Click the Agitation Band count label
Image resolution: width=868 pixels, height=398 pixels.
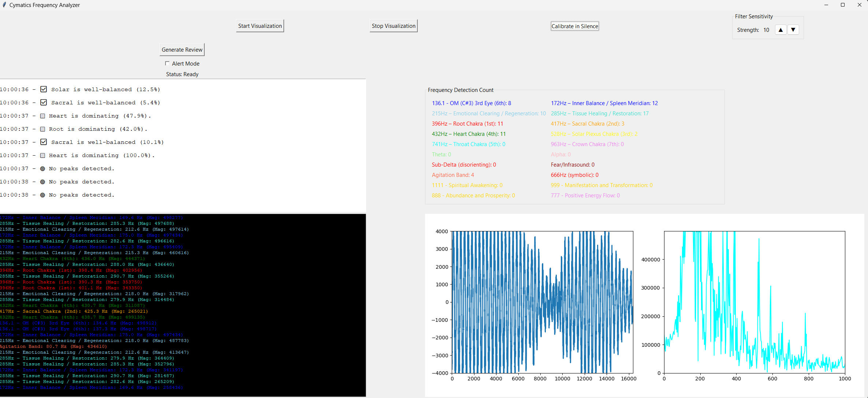(453, 175)
